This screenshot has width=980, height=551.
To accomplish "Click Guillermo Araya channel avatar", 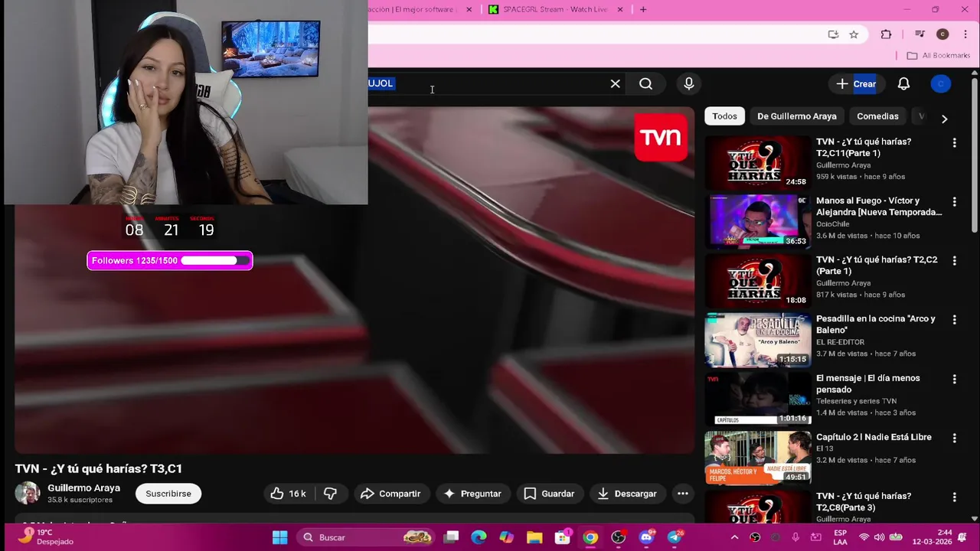I will tap(28, 494).
